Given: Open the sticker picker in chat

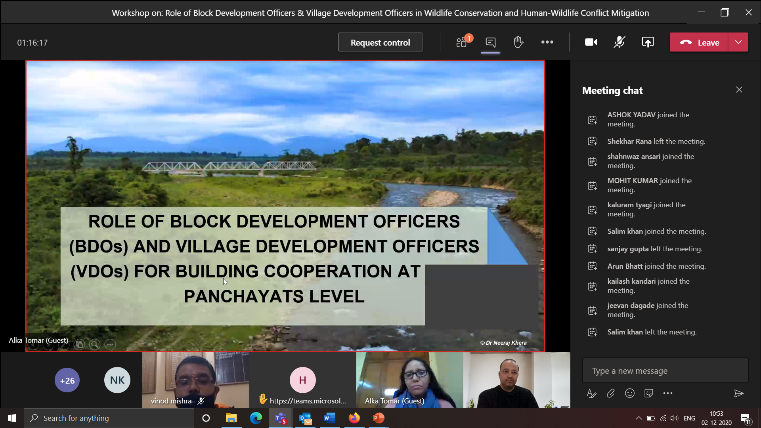Looking at the screenshot, I should tap(648, 394).
